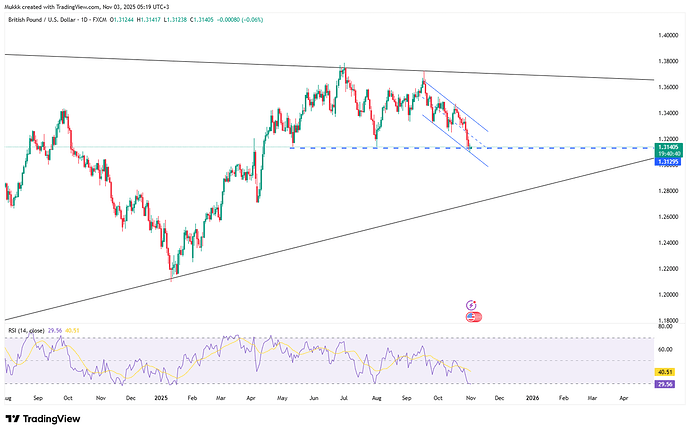Click the TradingView logo in bottom-left corner
This screenshot has height=433, width=690.
coord(38,418)
